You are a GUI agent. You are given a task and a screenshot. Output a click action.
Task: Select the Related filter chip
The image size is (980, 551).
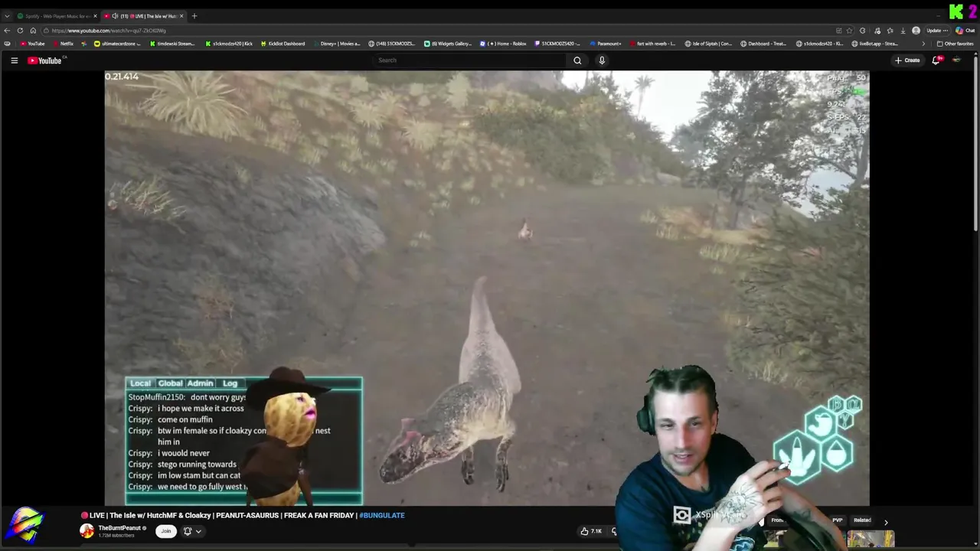click(x=862, y=520)
